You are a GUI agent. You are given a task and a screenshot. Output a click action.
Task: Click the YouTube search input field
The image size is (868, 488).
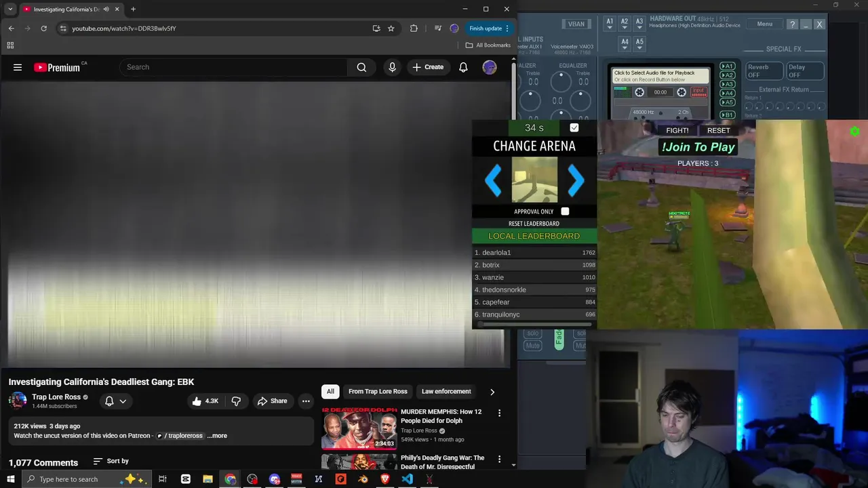tap(234, 67)
